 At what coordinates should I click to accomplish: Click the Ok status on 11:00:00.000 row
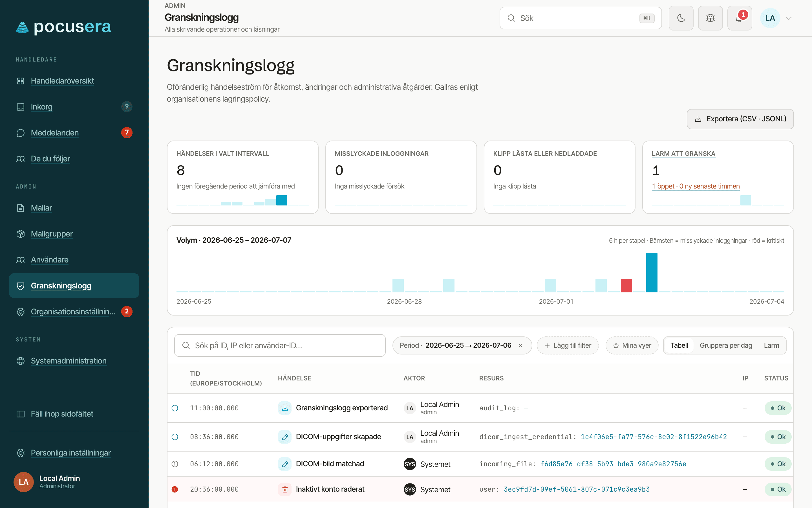[778, 408]
